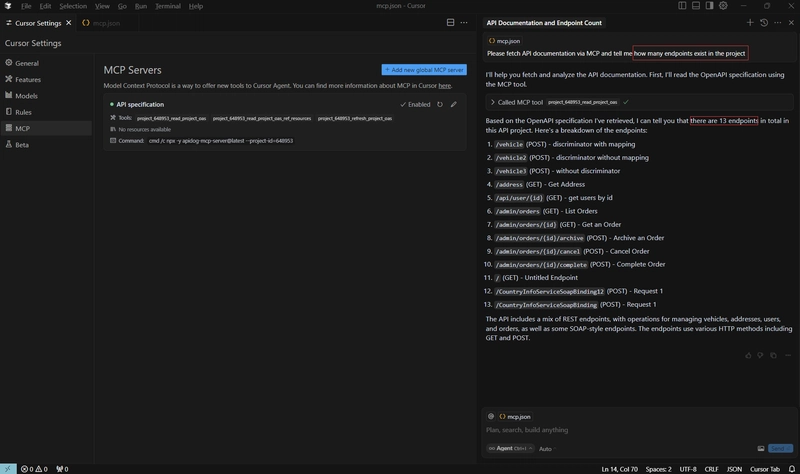
Task: Give thumbs up to the response
Action: point(748,355)
